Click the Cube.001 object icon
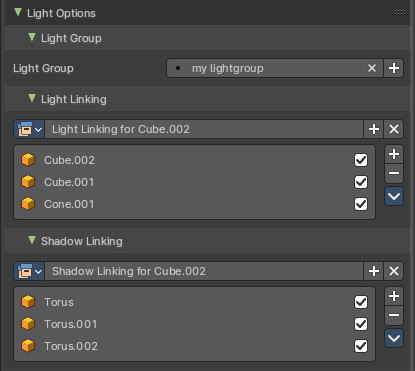The image size is (415, 371). point(28,182)
